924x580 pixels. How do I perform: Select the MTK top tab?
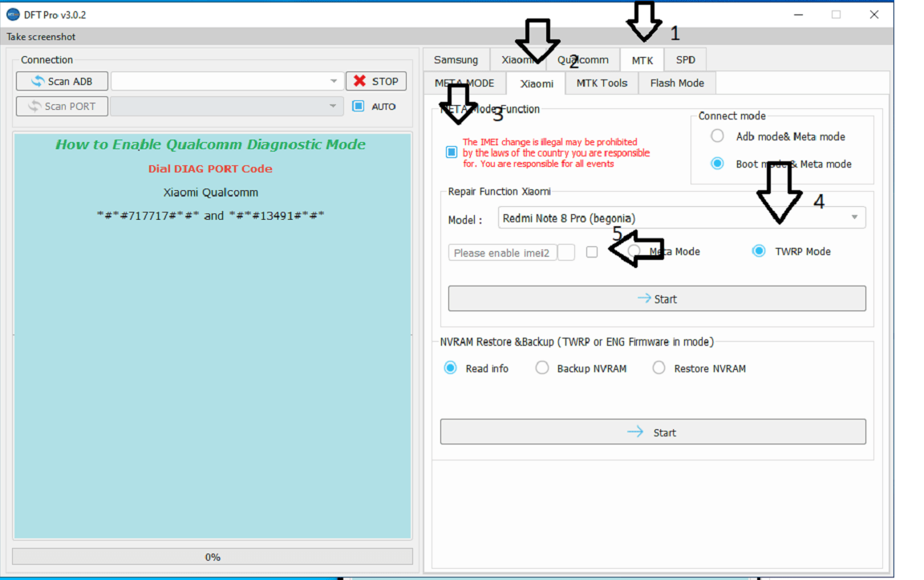pos(642,60)
